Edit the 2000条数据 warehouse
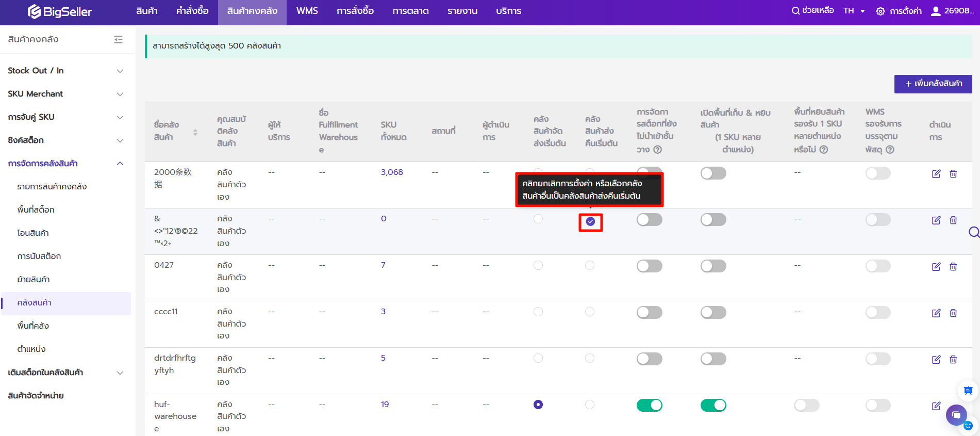The width and height of the screenshot is (980, 436). click(x=936, y=174)
